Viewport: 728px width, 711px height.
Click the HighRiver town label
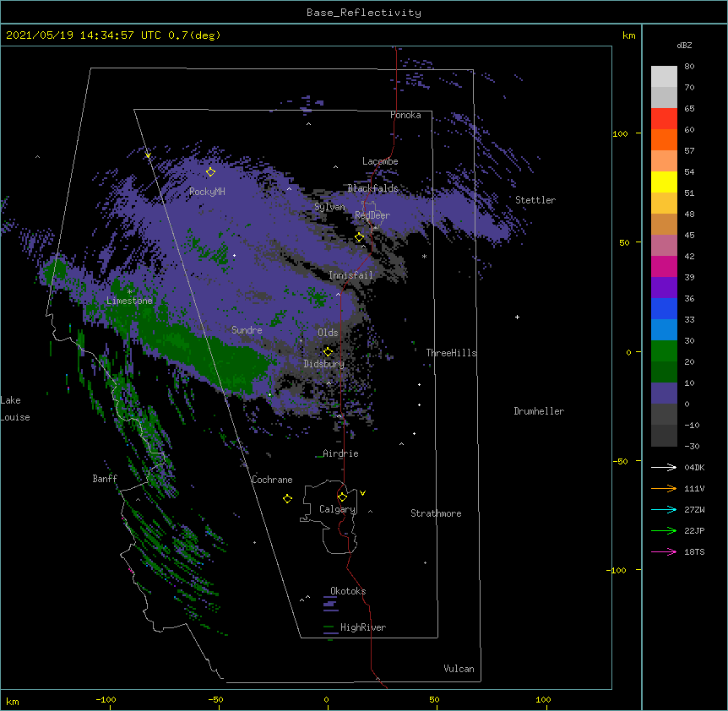363,627
